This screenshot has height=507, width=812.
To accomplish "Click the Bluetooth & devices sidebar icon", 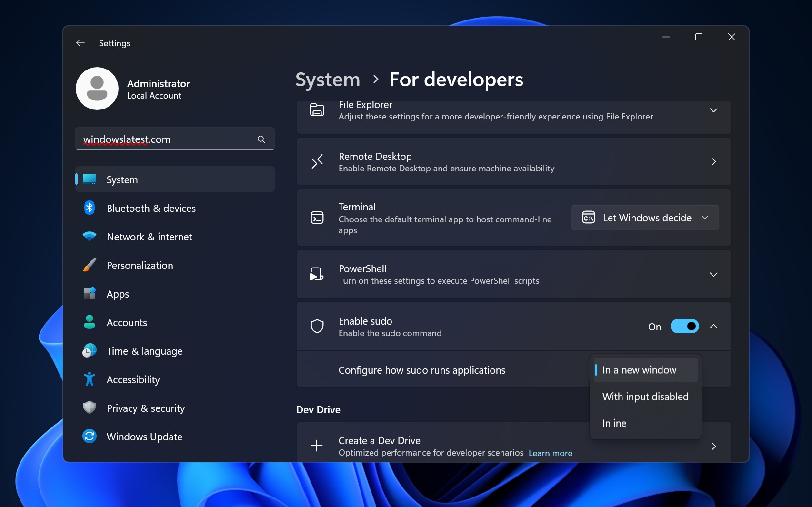I will (90, 208).
